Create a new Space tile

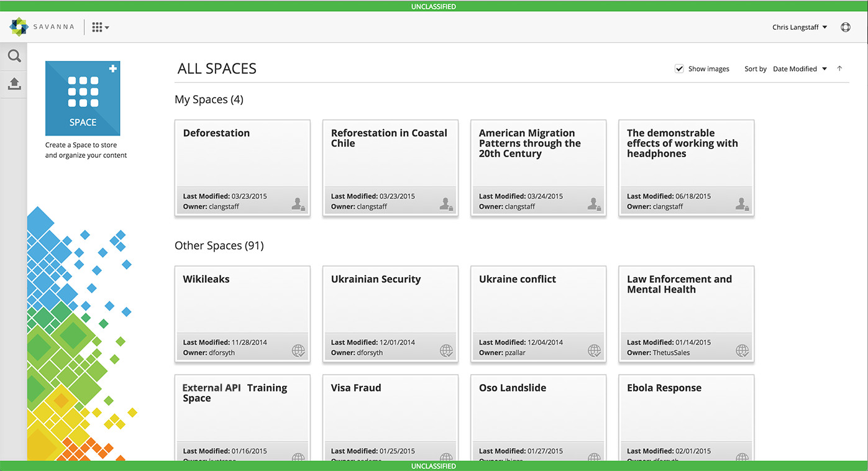click(x=83, y=98)
